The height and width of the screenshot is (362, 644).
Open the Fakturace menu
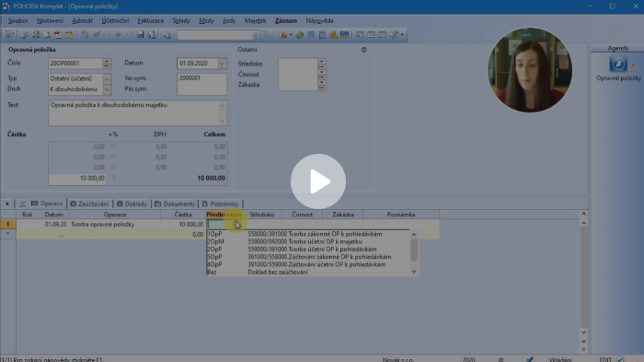coord(150,20)
